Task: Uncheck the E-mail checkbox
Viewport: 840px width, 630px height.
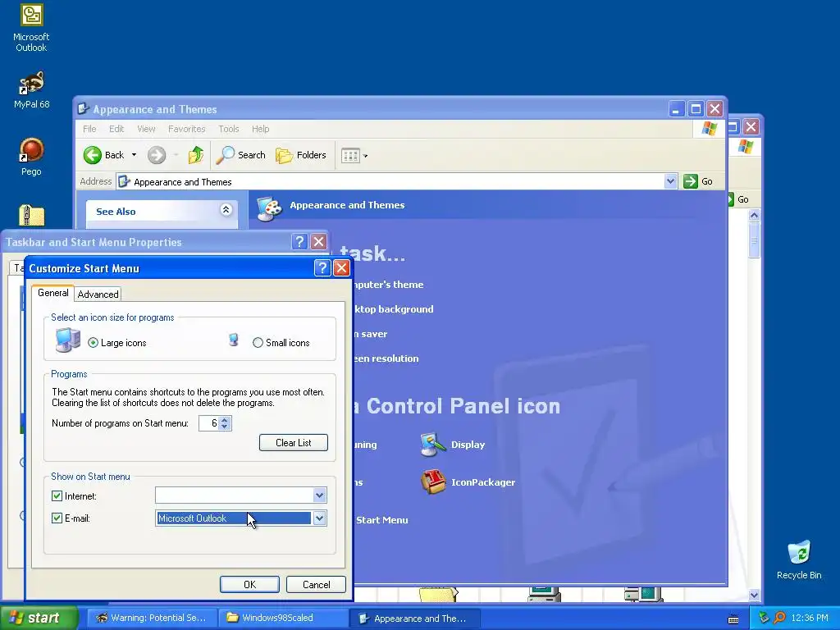Action: tap(57, 518)
